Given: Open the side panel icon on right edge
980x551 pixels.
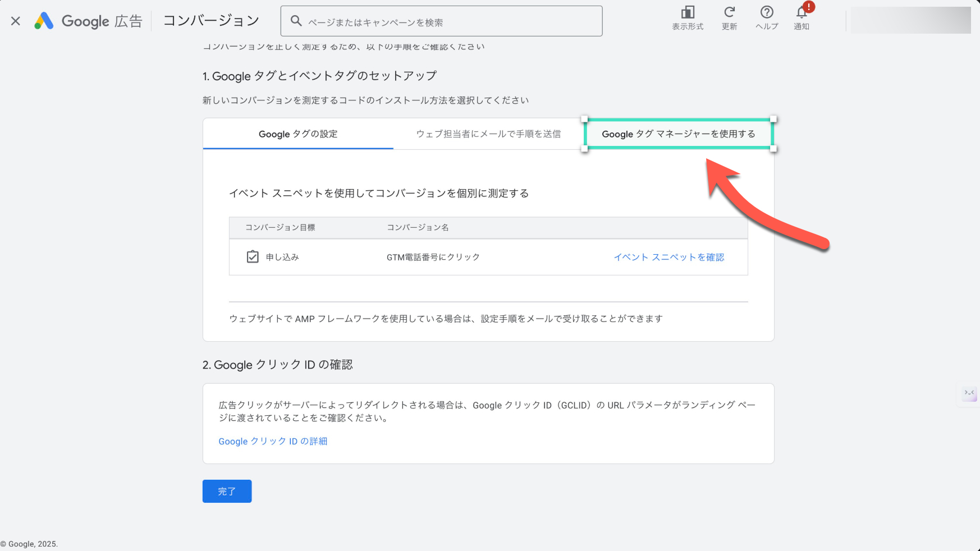Looking at the screenshot, I should click(x=969, y=393).
